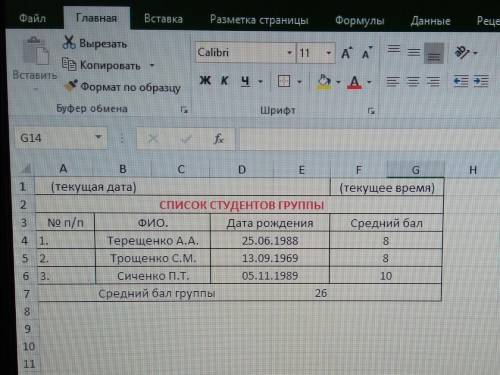Open borders dropdown arrow
This screenshot has height=375, width=500.
(x=299, y=81)
